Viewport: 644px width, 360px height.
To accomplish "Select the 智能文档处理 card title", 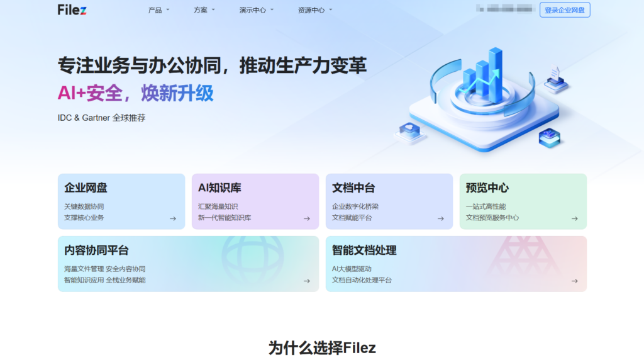I will 364,250.
